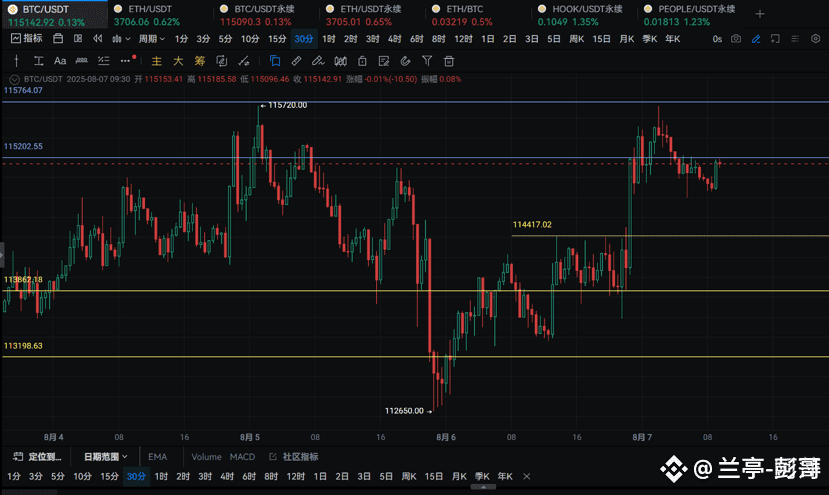Image resolution: width=829 pixels, height=495 pixels.
Task: Click the calendar icon beside 指标
Action: coord(58,39)
